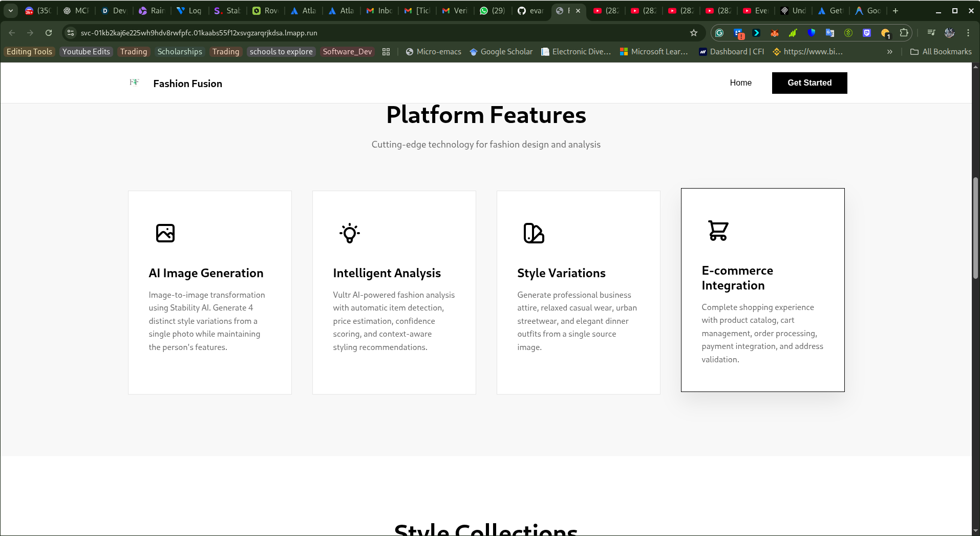Click the Get Started button
Screen dimensions: 980x536
click(x=809, y=83)
